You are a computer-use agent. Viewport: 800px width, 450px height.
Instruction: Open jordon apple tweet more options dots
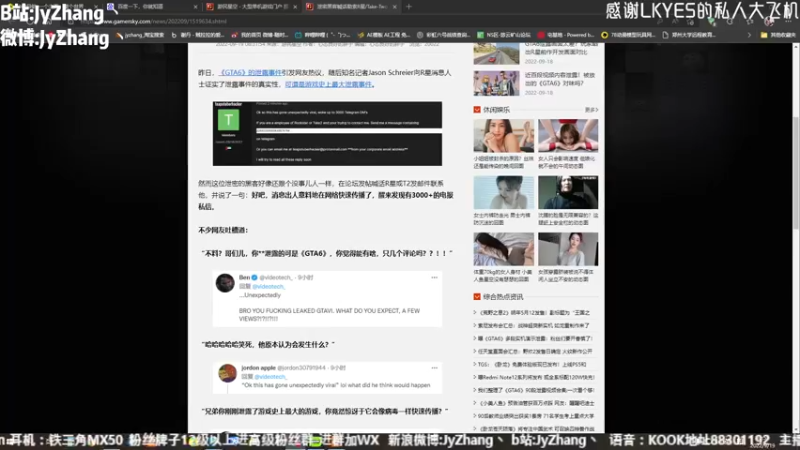(x=434, y=367)
